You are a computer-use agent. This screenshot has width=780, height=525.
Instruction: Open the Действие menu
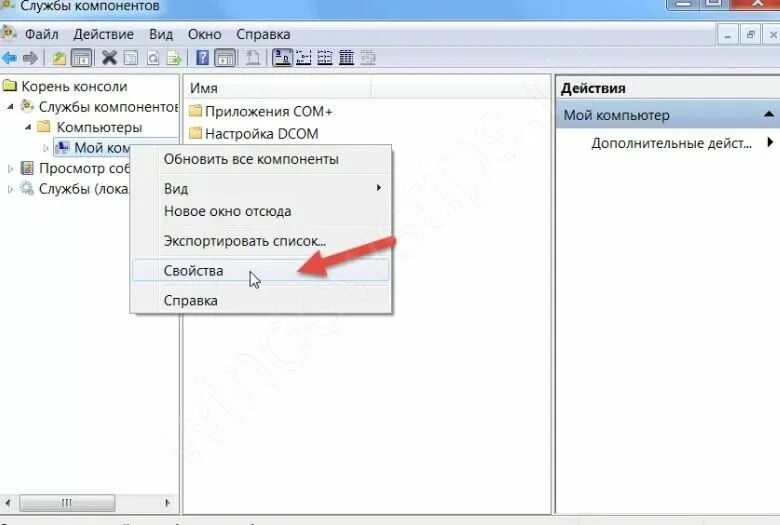click(x=103, y=34)
